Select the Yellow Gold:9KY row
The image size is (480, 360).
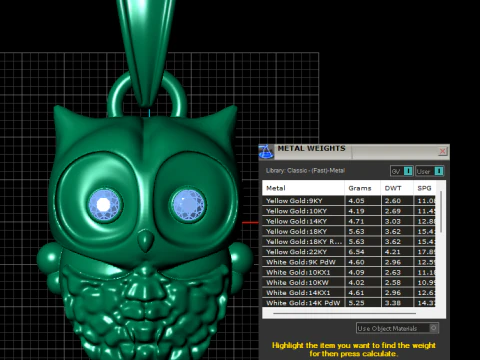click(349, 201)
